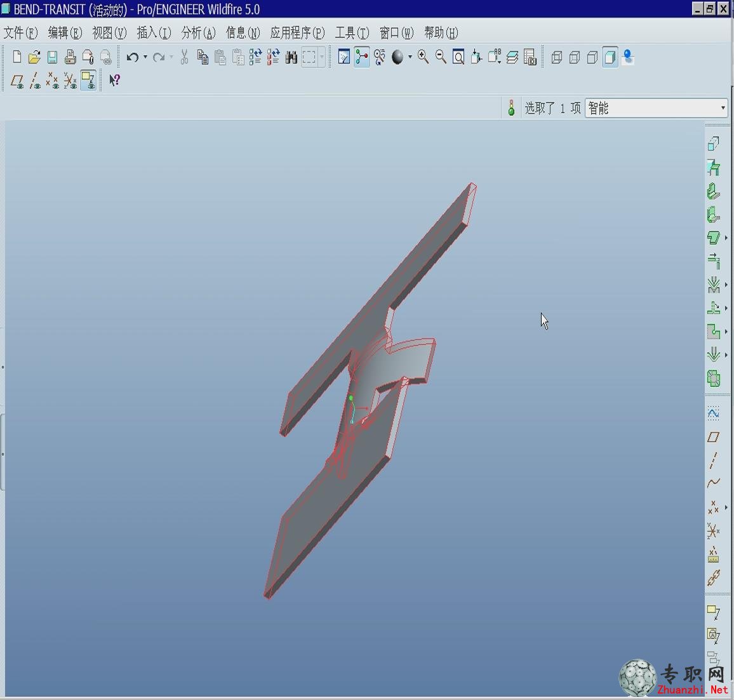Open the 视图(V) menu
This screenshot has width=734, height=700.
click(x=110, y=33)
